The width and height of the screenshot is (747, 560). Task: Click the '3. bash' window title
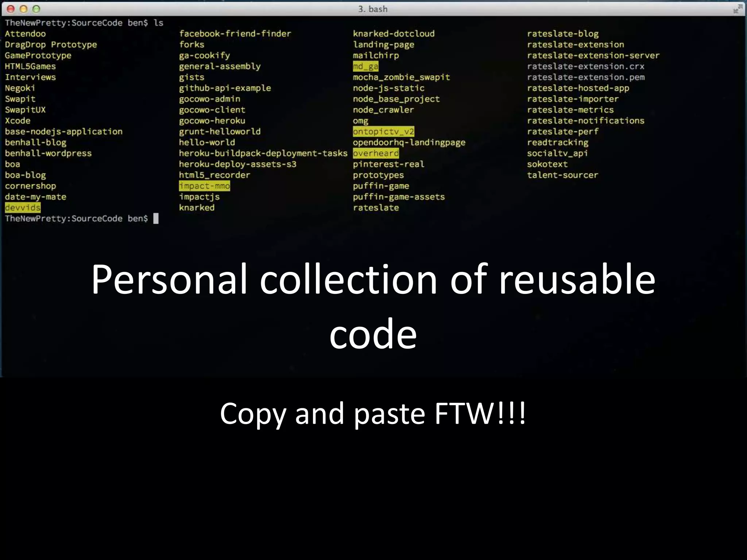pyautogui.click(x=373, y=9)
